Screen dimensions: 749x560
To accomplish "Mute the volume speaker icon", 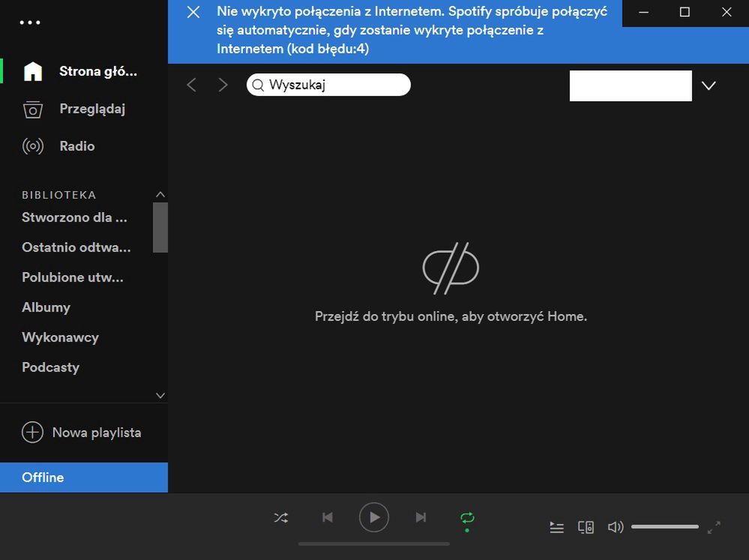I will click(x=616, y=527).
